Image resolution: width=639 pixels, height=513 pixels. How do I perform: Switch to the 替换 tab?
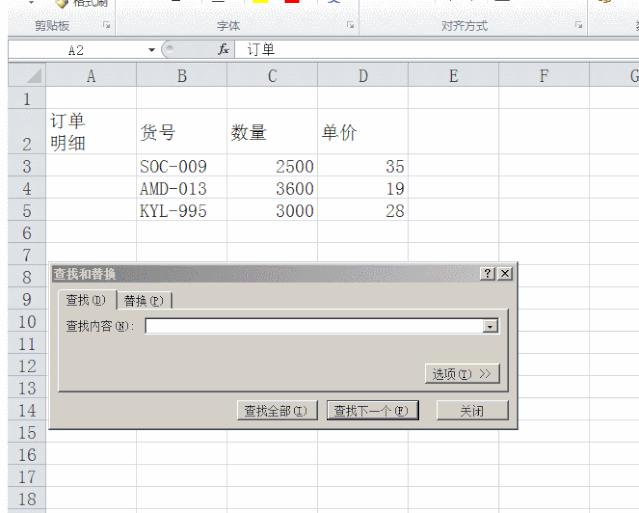[144, 301]
